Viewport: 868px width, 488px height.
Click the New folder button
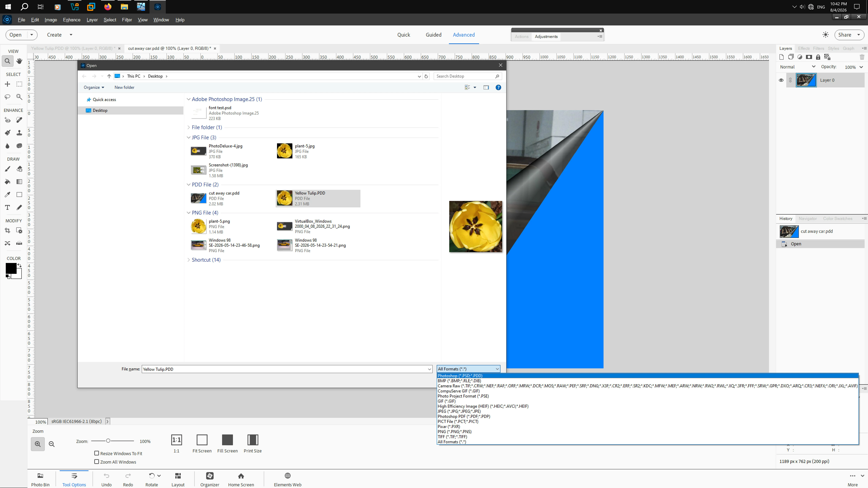click(124, 88)
